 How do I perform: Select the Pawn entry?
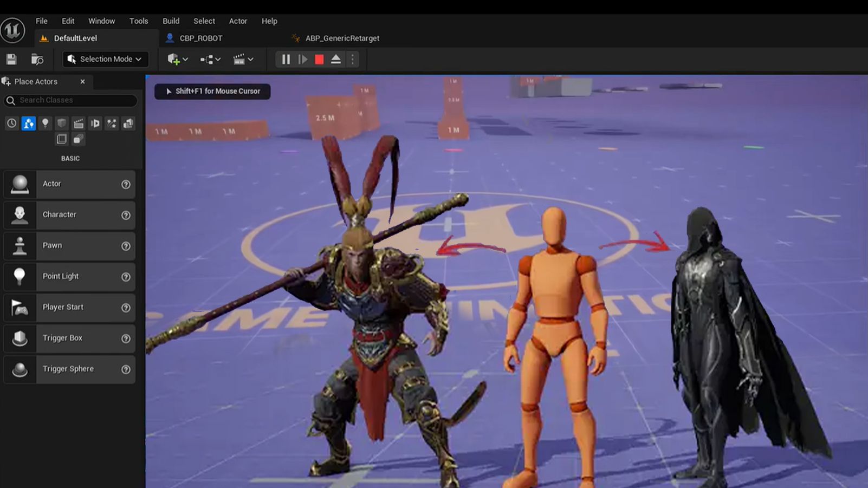(x=69, y=246)
